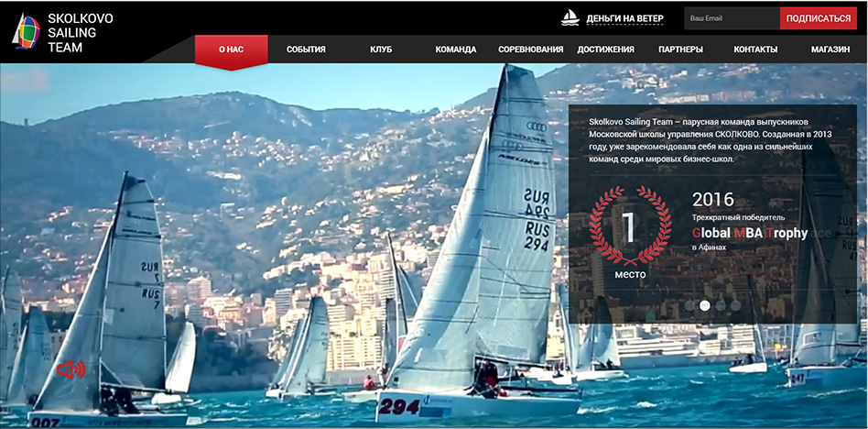Click the Skolkovo Sailing Team site title

pyautogui.click(x=80, y=33)
